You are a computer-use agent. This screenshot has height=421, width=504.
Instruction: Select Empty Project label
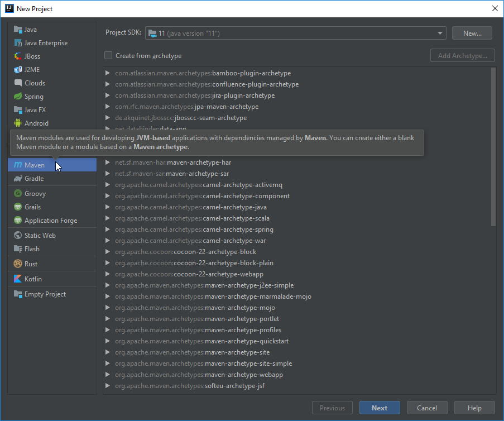[x=45, y=294]
